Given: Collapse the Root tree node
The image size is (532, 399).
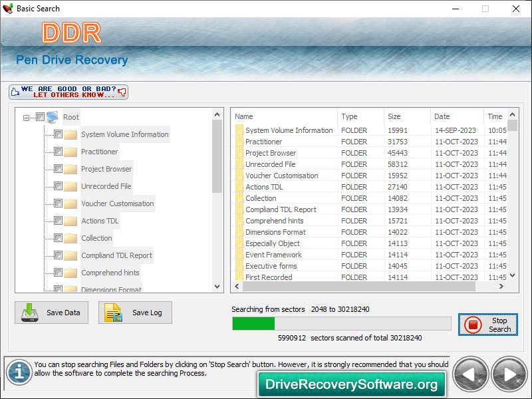Looking at the screenshot, I should pyautogui.click(x=26, y=118).
